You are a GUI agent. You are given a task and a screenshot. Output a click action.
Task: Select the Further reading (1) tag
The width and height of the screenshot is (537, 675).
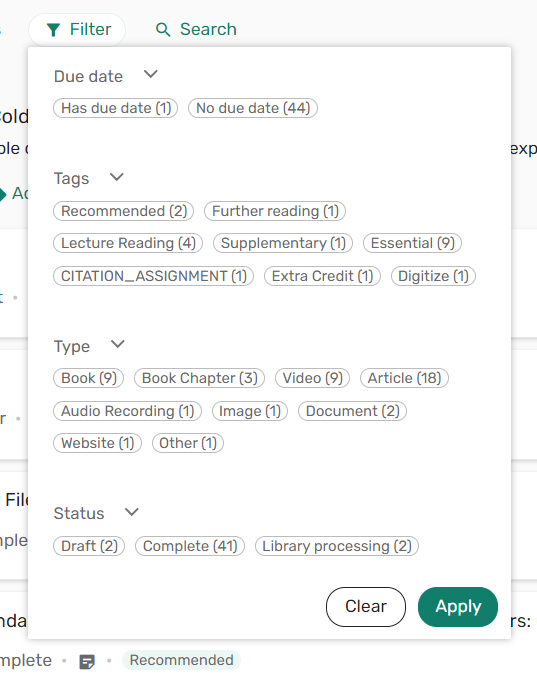275,211
